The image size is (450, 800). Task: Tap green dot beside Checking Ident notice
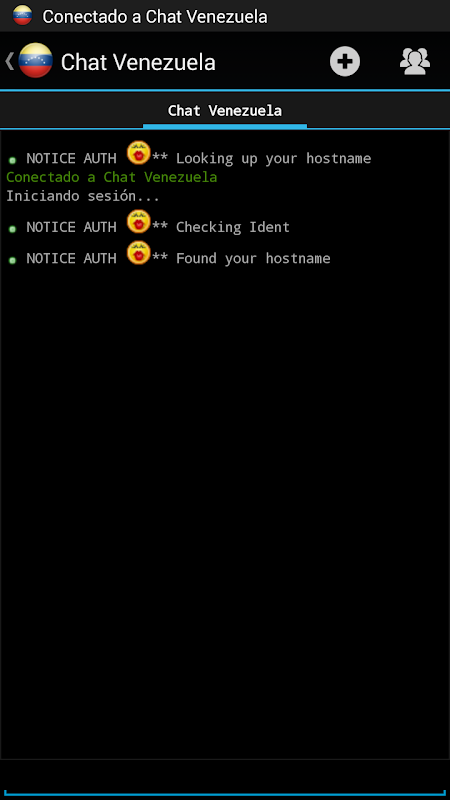pyautogui.click(x=12, y=229)
